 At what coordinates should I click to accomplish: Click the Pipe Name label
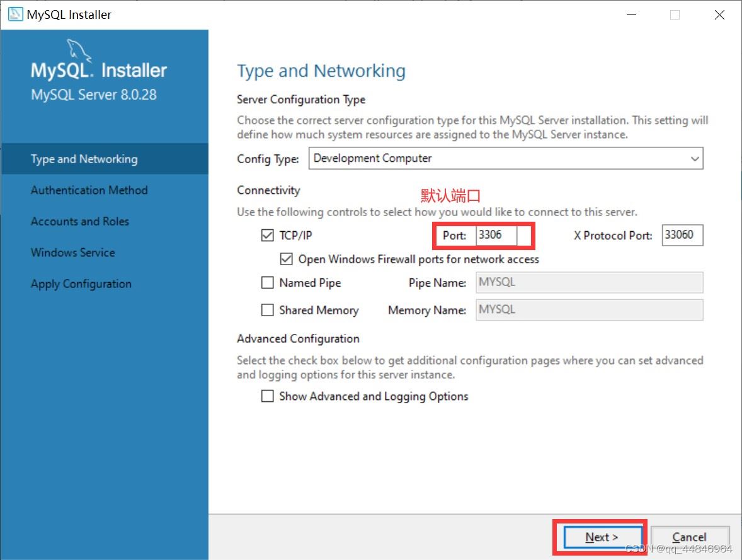tap(437, 283)
